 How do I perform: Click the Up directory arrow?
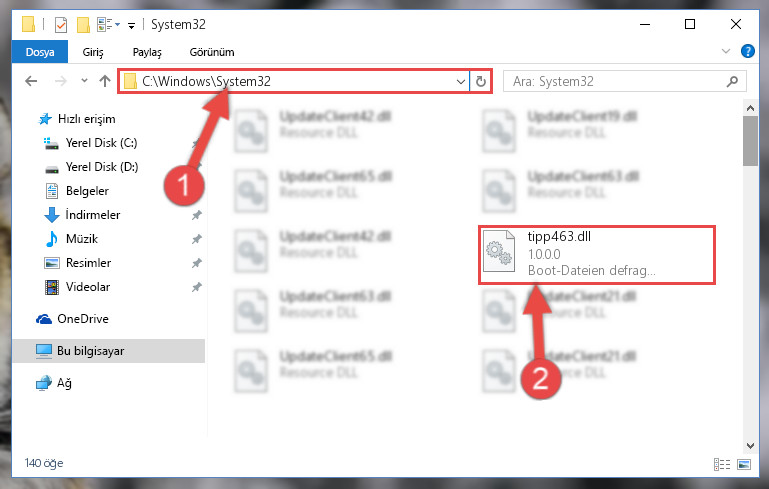(104, 81)
